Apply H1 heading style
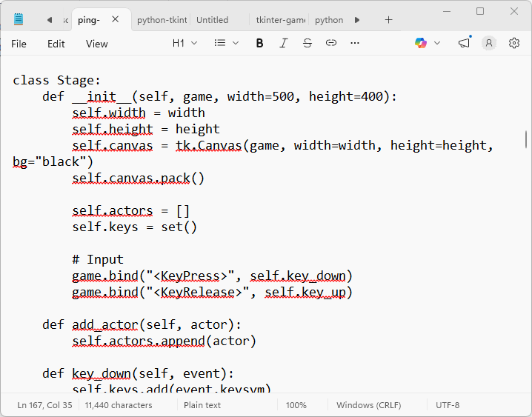The image size is (532, 417). point(179,43)
